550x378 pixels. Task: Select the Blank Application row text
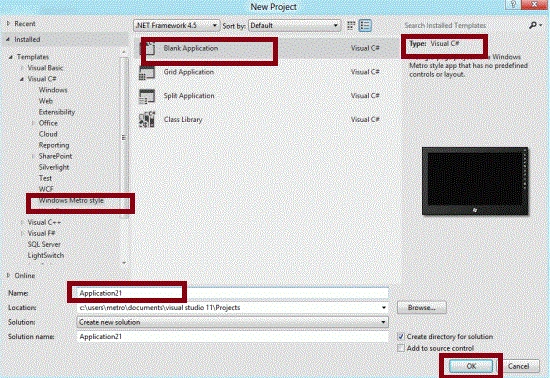190,48
